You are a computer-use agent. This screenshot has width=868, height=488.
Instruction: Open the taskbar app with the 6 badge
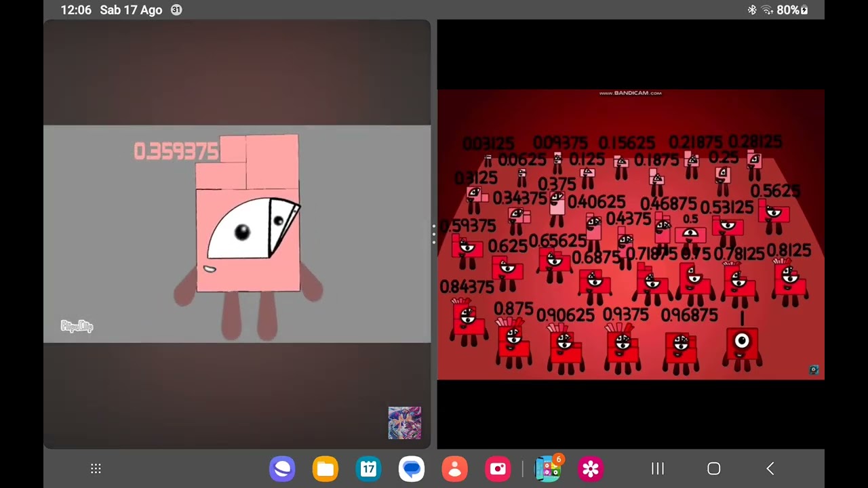tap(549, 468)
